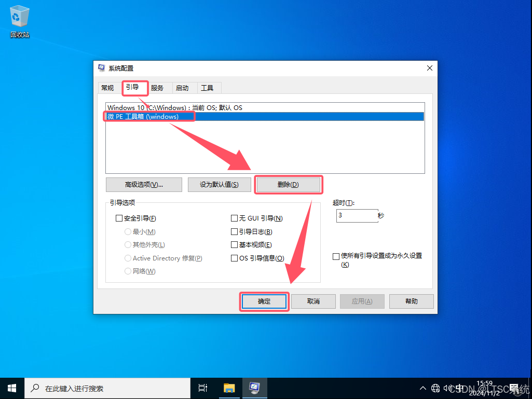Select the 微 PE 工具箱 boot entry
This screenshot has height=399, width=532.
265,116
